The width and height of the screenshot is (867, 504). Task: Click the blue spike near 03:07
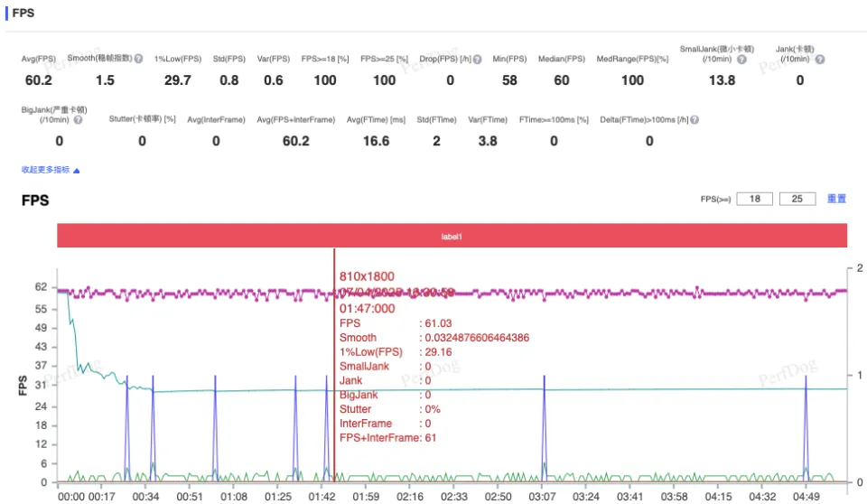(x=544, y=425)
